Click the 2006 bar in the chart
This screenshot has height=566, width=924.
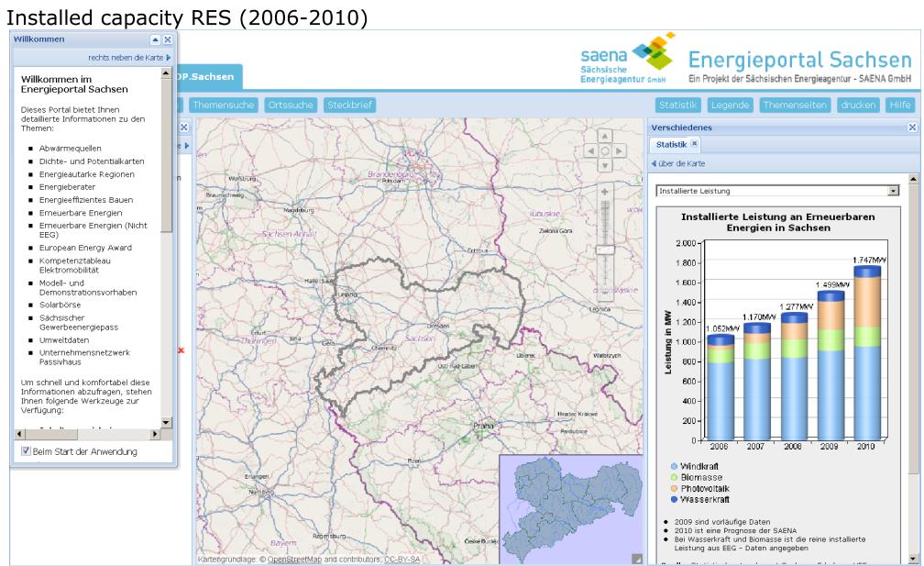tap(720, 387)
